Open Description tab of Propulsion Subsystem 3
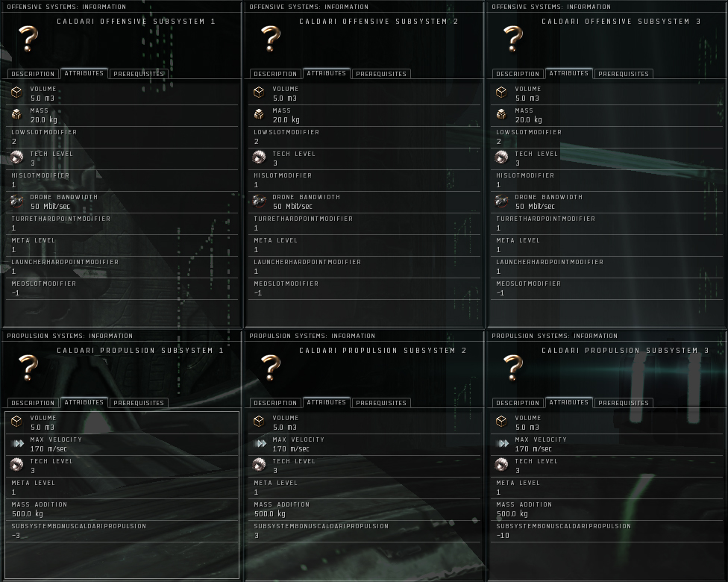 (518, 403)
